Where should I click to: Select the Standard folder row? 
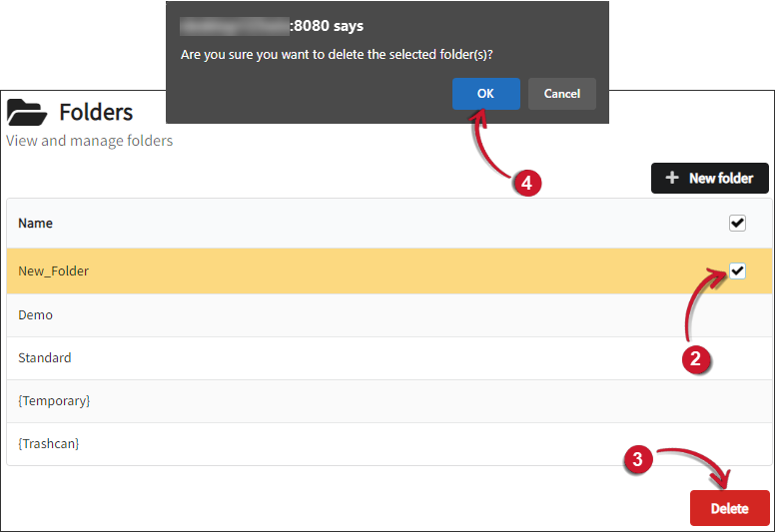[389, 358]
